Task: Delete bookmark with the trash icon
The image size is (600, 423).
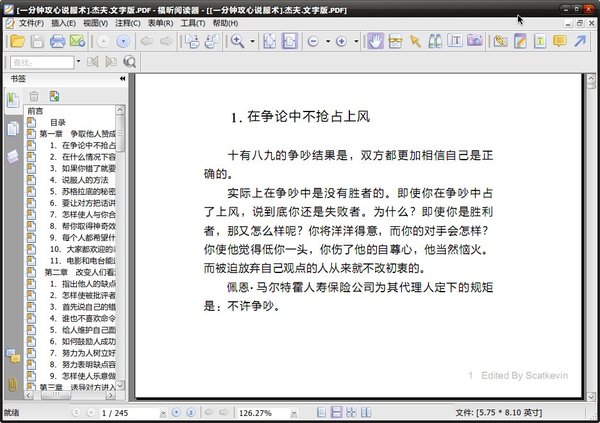Action: click(x=34, y=96)
